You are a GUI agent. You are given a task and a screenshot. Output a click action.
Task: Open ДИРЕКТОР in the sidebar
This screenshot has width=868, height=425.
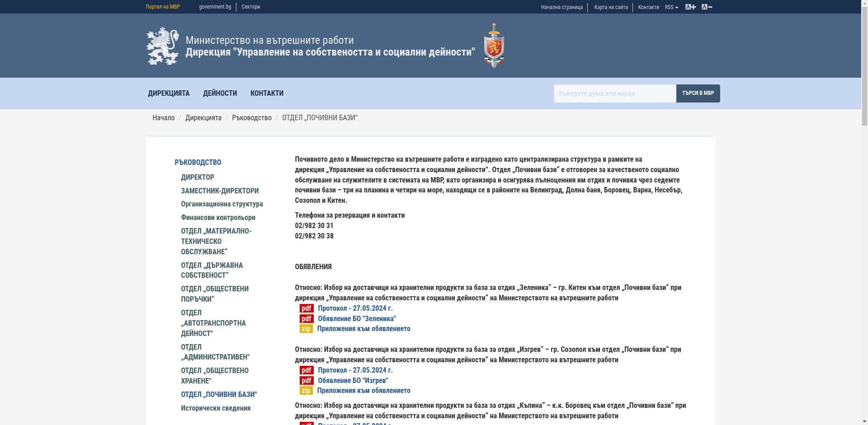click(x=198, y=177)
